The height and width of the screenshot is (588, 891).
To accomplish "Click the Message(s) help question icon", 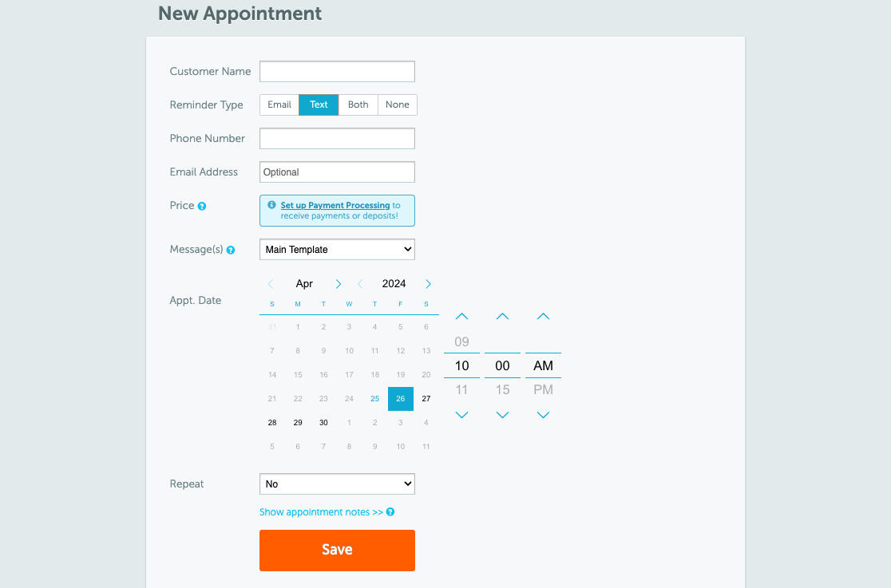I will point(231,250).
